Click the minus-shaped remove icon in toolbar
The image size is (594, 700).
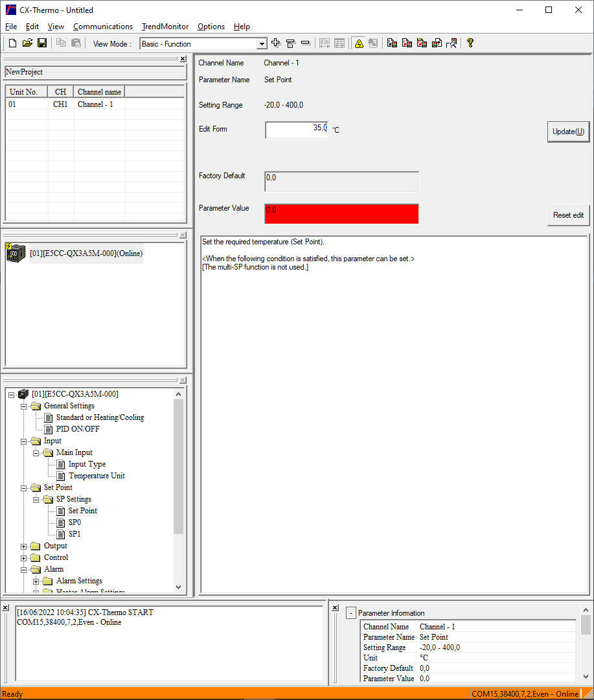(306, 43)
